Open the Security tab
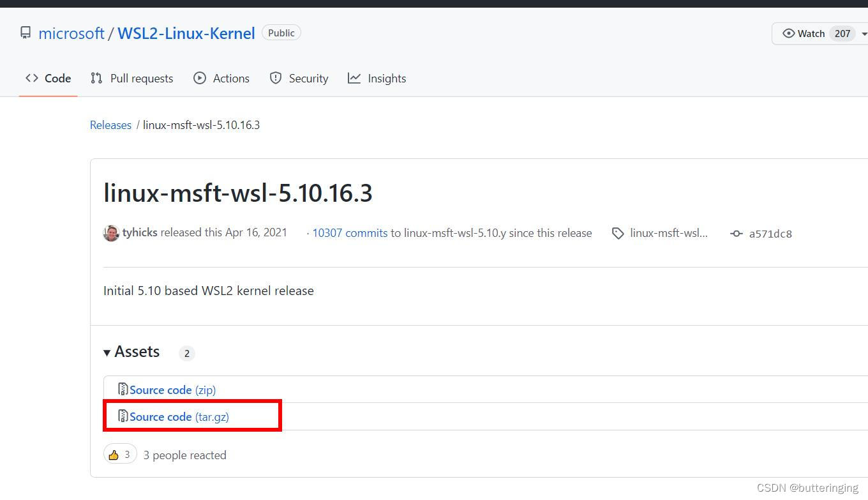Screen dimensions: 868x500 pos(299,78)
